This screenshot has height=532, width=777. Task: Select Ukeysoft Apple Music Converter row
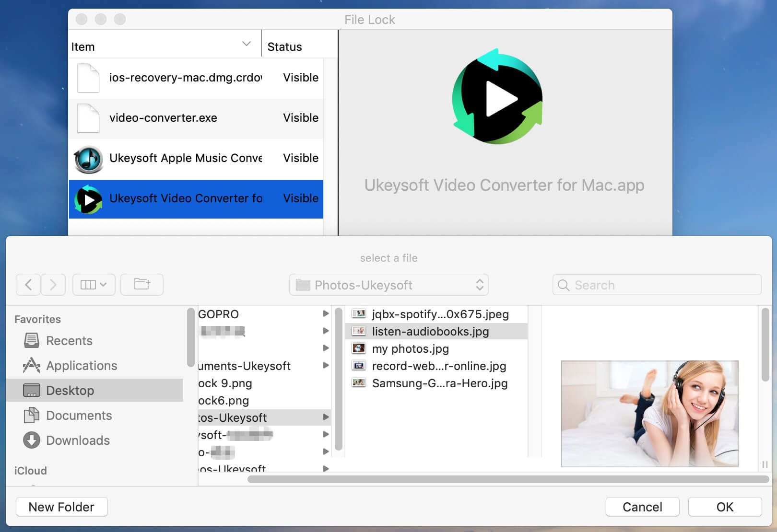[196, 158]
